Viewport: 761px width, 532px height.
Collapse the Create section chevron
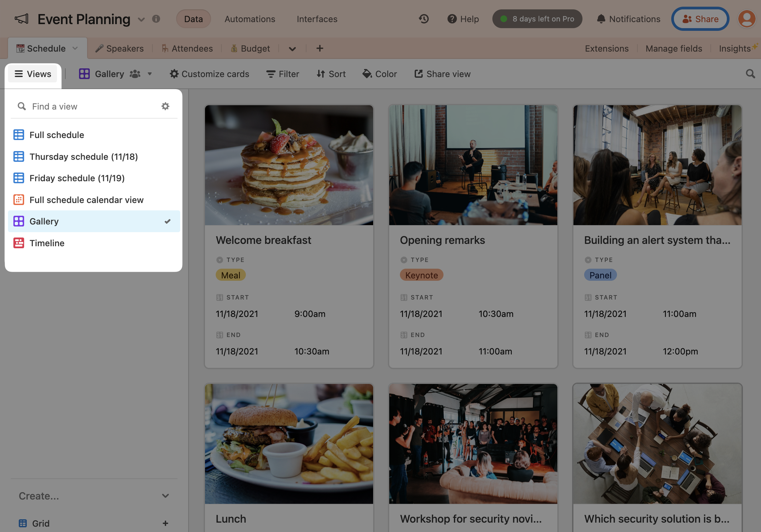[165, 495]
